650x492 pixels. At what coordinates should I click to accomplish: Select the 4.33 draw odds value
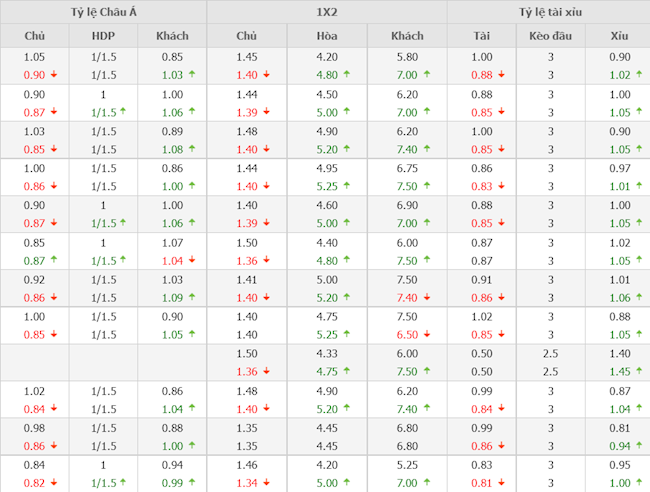(326, 353)
